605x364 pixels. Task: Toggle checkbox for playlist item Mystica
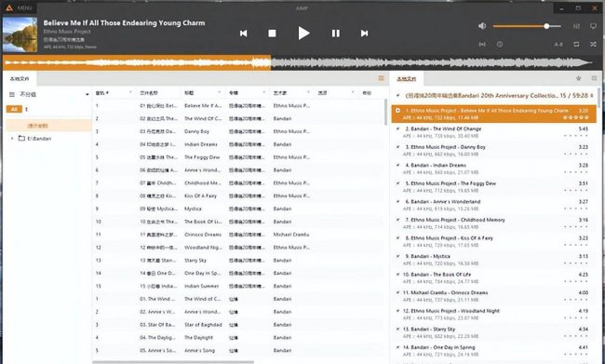[397, 256]
